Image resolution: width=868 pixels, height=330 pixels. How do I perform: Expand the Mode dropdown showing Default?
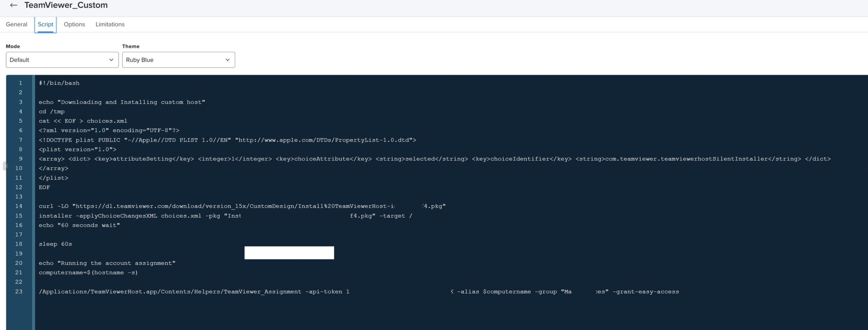(x=62, y=60)
